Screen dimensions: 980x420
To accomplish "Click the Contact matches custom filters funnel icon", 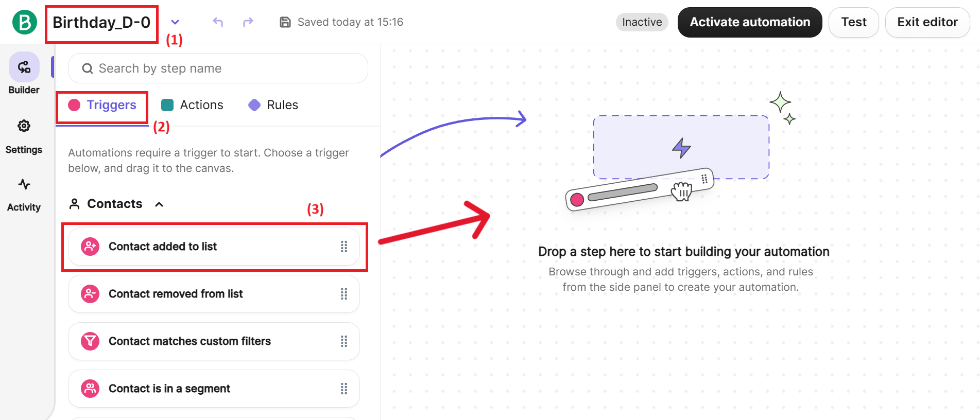I will pyautogui.click(x=90, y=341).
